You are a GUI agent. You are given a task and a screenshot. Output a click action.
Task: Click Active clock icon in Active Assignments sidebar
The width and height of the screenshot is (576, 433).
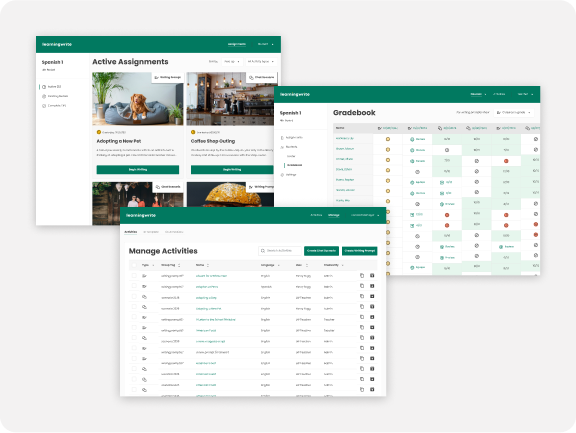pyautogui.click(x=44, y=87)
